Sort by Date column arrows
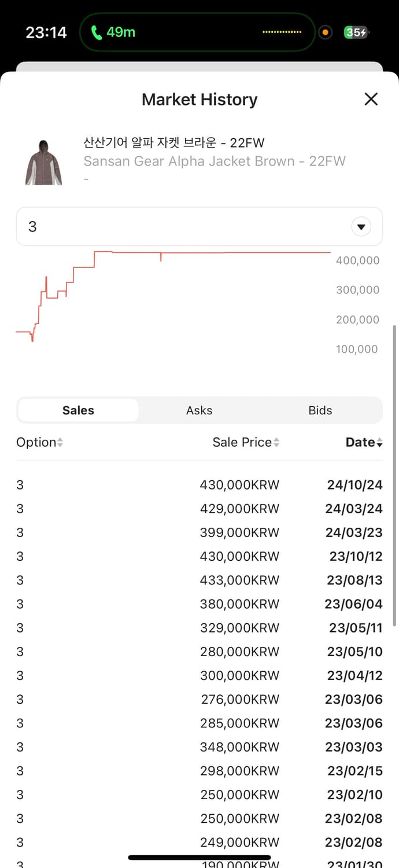The height and width of the screenshot is (868, 399). pos(379,443)
